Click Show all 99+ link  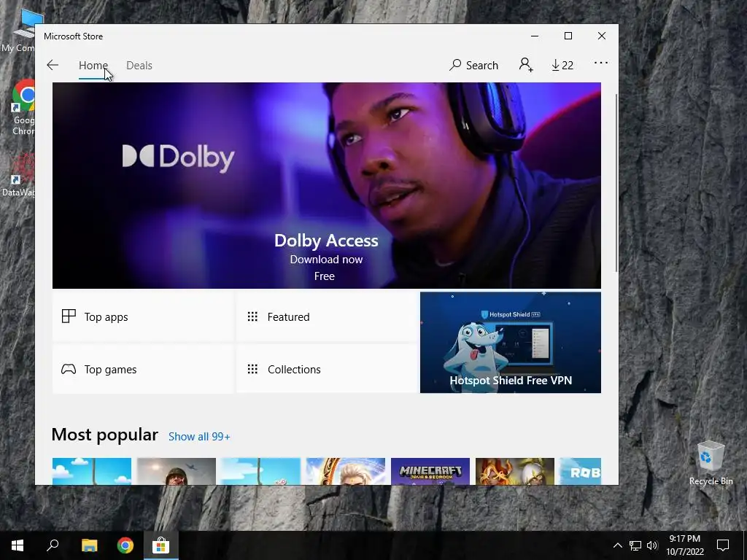199,437
